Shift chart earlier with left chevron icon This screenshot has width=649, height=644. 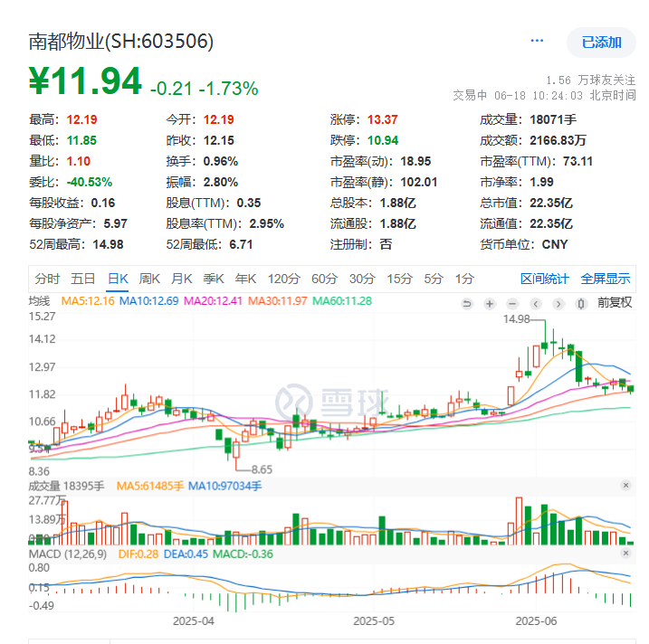click(x=536, y=304)
